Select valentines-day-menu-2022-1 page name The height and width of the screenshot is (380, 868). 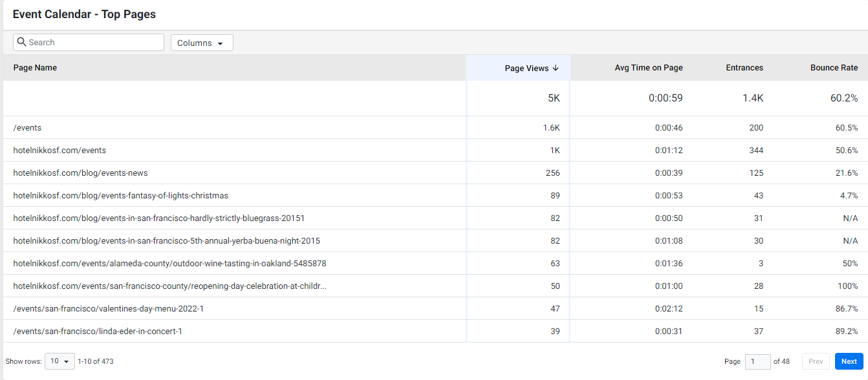click(109, 309)
